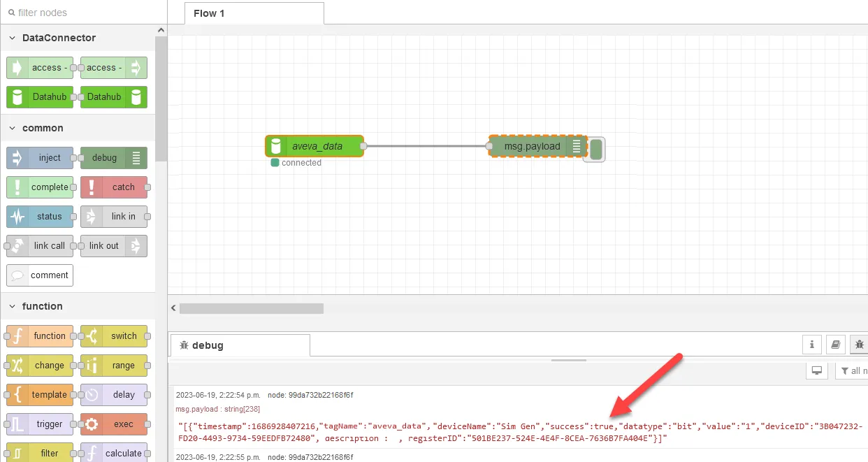Image resolution: width=868 pixels, height=462 pixels.
Task: Select the access node with left-side arrow icon
Action: [x=40, y=68]
